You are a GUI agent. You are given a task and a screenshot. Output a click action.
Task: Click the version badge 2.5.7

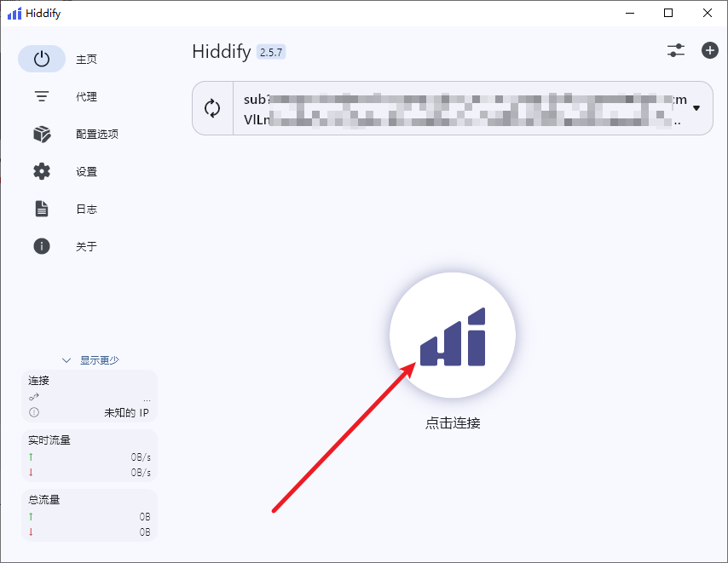pos(271,52)
